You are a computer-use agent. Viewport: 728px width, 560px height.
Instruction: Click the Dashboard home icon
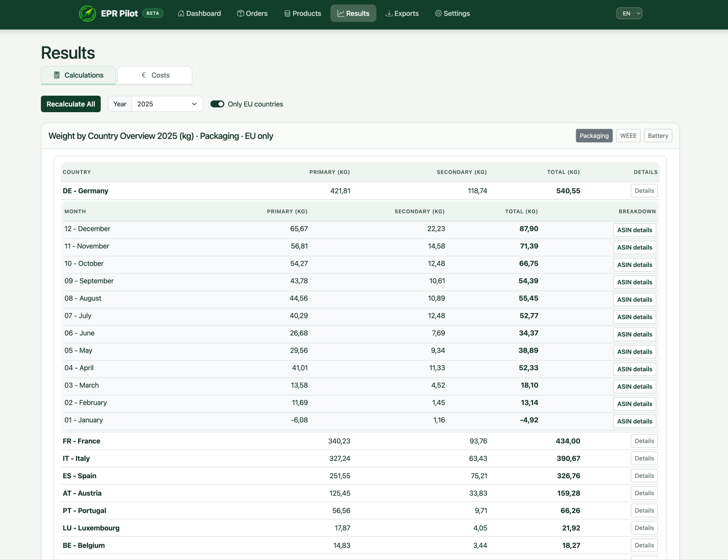click(x=181, y=13)
